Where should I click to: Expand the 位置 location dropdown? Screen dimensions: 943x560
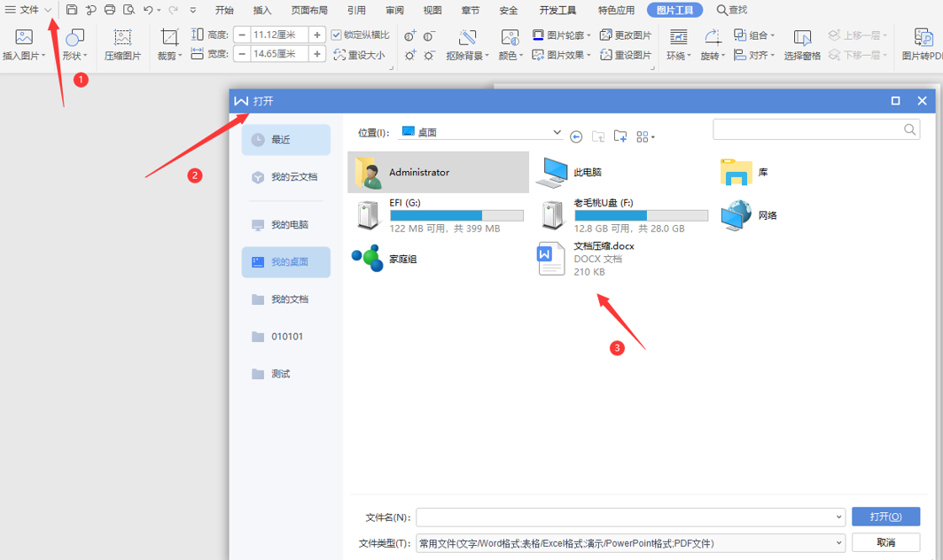coord(557,132)
